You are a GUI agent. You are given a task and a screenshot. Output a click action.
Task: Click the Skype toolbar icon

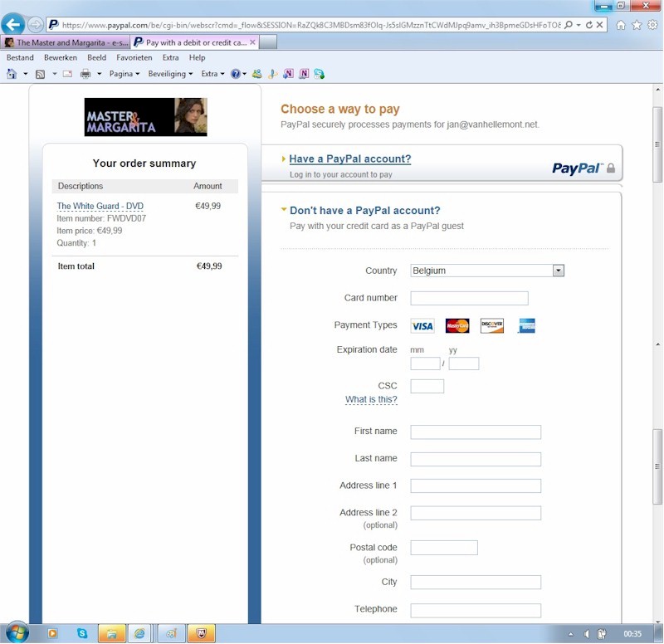[x=320, y=74]
